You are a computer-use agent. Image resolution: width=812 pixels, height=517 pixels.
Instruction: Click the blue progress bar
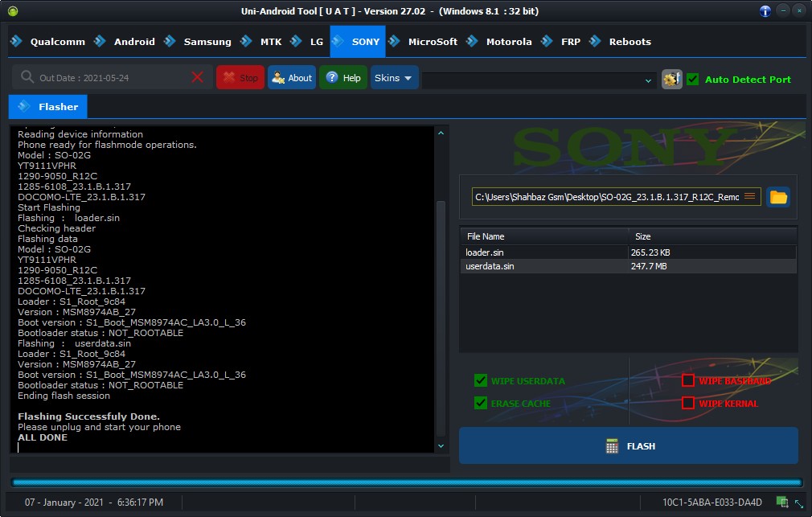pos(407,482)
